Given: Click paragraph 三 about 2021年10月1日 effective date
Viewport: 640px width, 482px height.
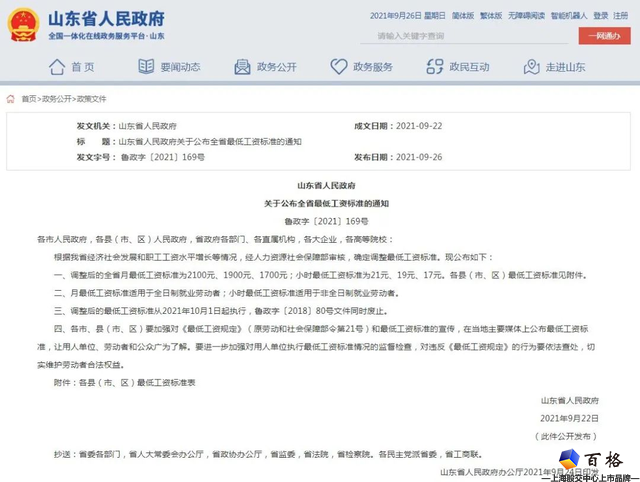Looking at the screenshot, I should tap(221, 311).
